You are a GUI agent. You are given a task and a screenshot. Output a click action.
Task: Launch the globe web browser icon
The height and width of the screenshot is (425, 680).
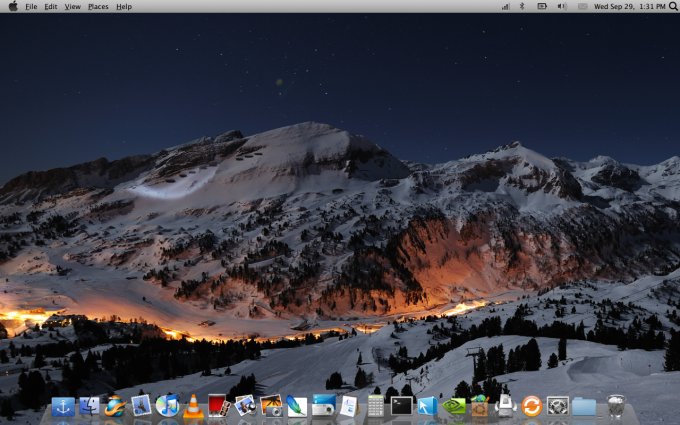(115, 406)
